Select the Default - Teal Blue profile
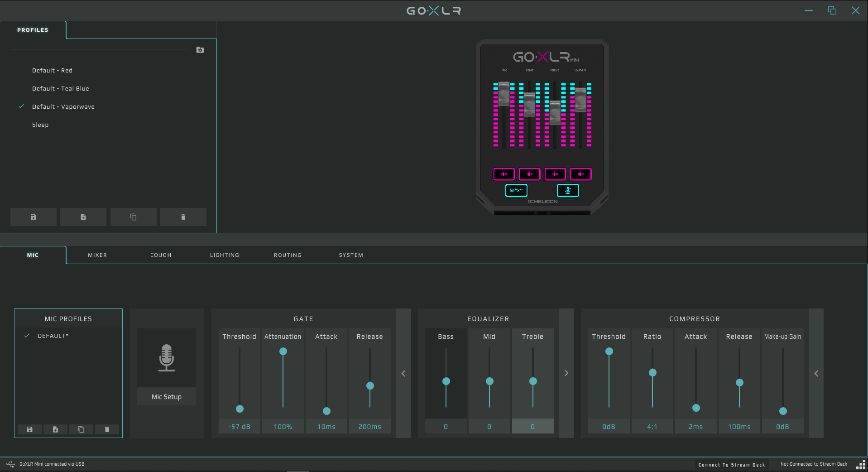The image size is (868, 472). pos(61,89)
